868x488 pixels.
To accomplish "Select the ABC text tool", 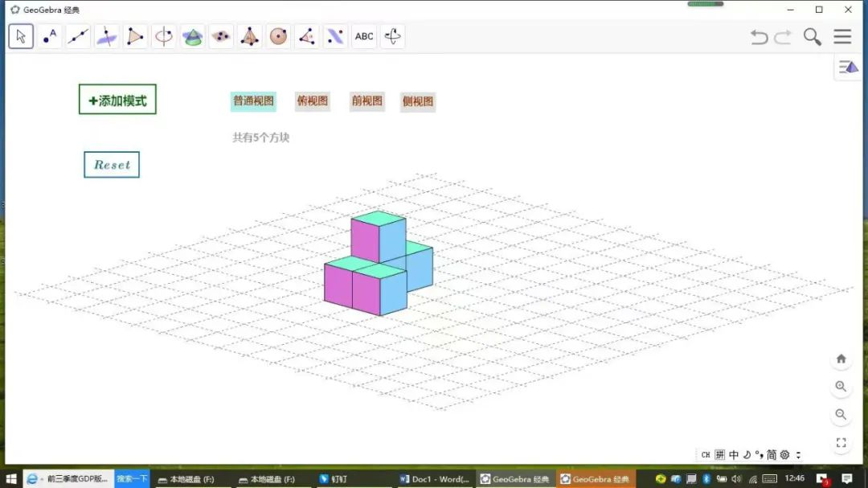I will pyautogui.click(x=364, y=36).
